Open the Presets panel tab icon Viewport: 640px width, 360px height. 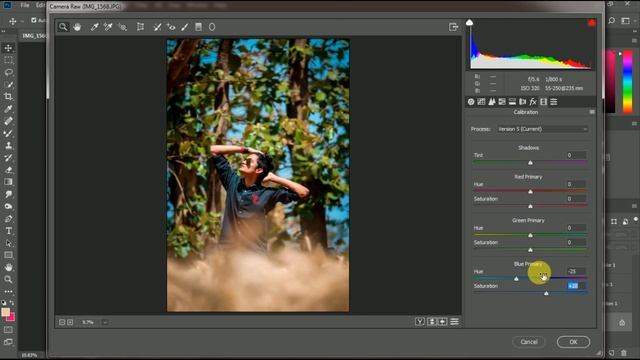[553, 102]
